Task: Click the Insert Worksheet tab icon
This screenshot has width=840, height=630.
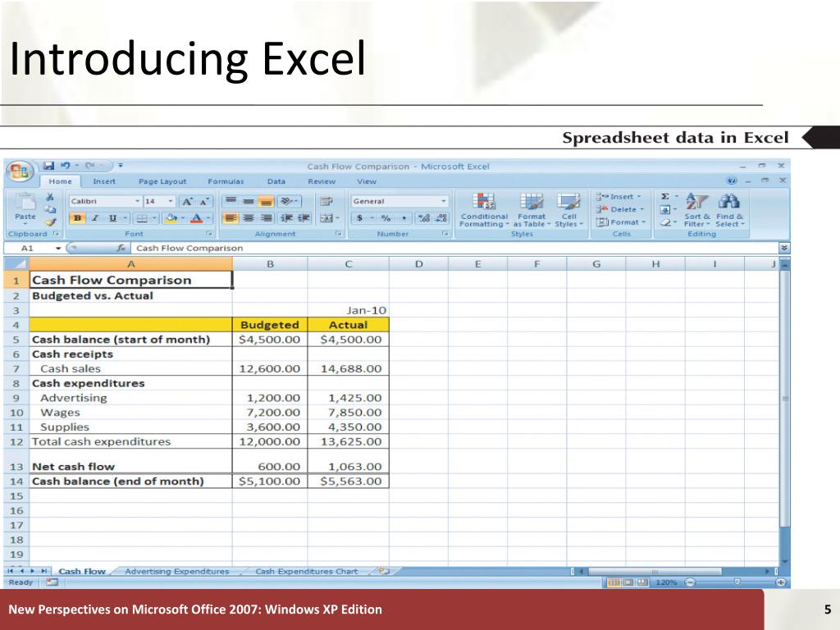Action: [383, 571]
